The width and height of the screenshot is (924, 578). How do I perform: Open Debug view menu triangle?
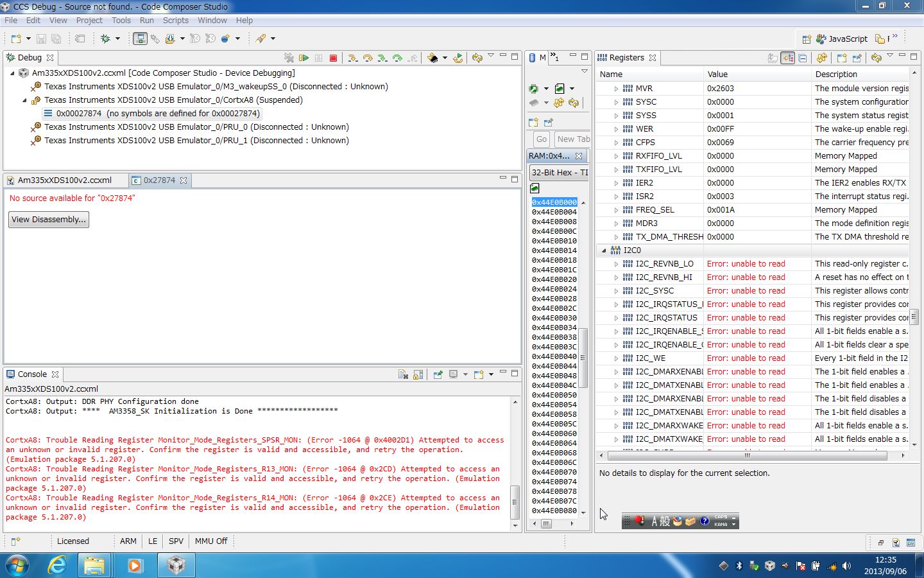[x=491, y=56]
